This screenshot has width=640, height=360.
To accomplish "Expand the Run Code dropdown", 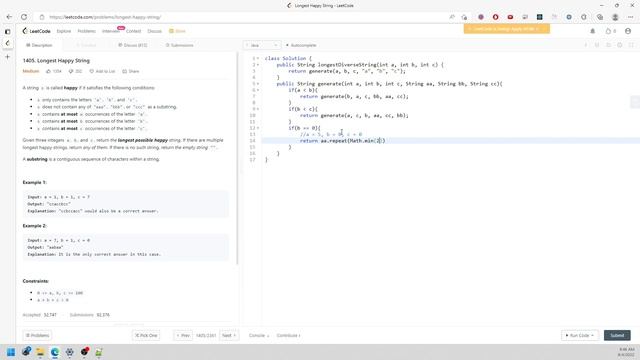I will [580, 336].
